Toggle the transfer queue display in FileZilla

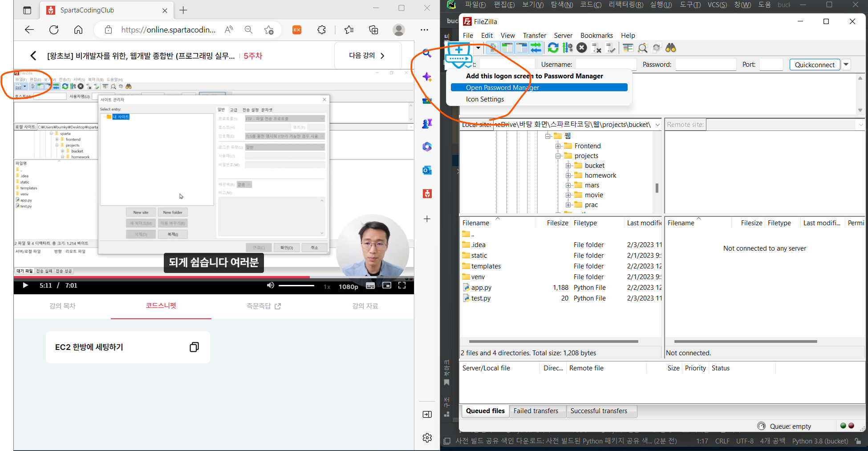click(536, 48)
